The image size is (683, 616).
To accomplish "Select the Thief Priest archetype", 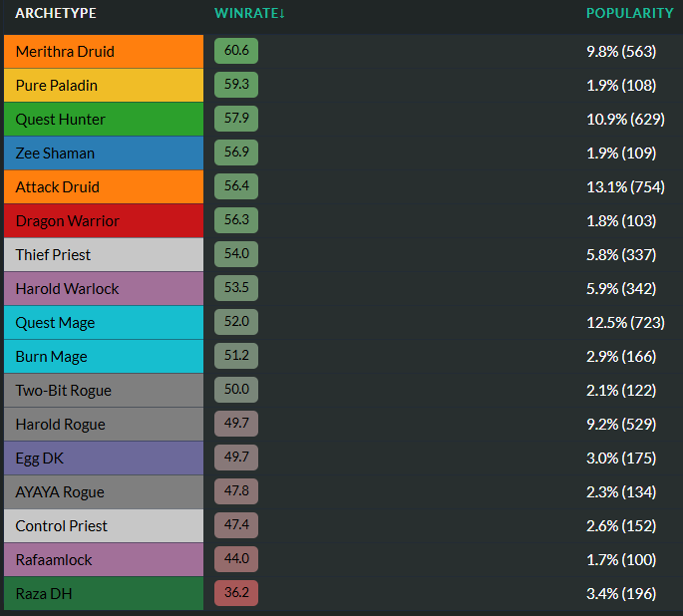I will (104, 254).
